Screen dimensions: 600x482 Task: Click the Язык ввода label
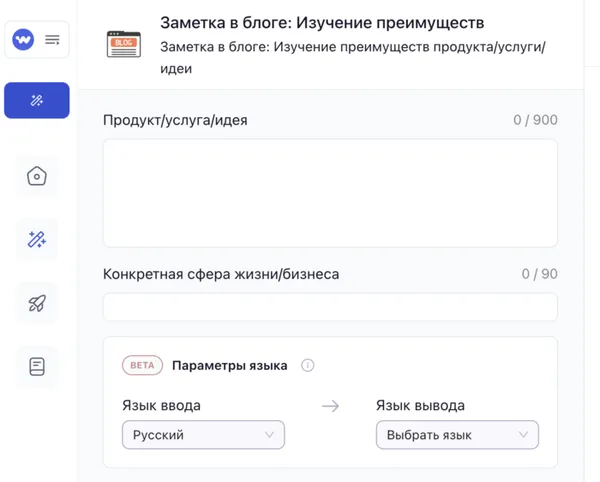point(161,405)
